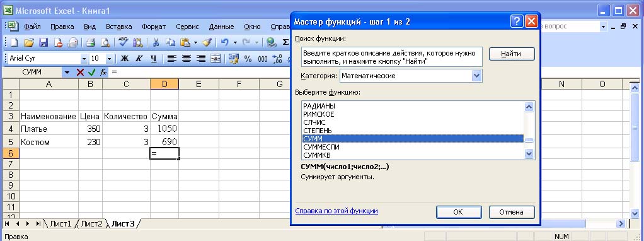Click the Print icon in the toolbar
644x241 pixels.
(90, 42)
